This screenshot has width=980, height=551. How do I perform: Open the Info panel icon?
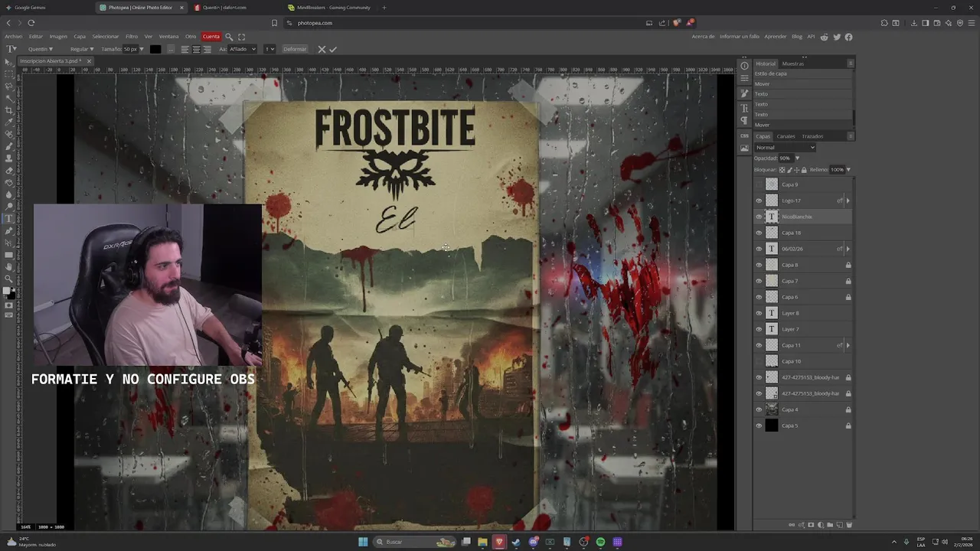744,66
